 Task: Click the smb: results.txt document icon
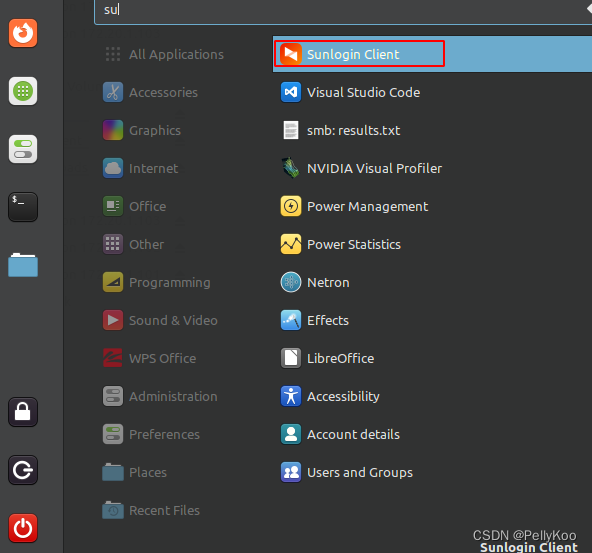291,130
